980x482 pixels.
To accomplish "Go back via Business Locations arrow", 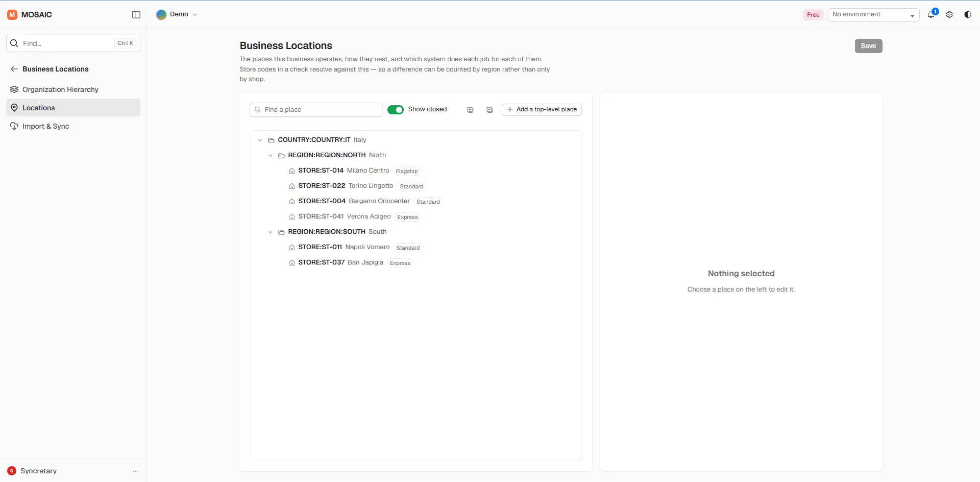I will tap(14, 69).
